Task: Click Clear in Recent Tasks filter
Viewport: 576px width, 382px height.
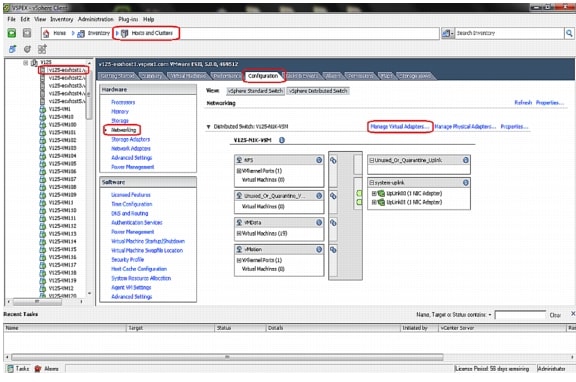Action: [x=555, y=315]
